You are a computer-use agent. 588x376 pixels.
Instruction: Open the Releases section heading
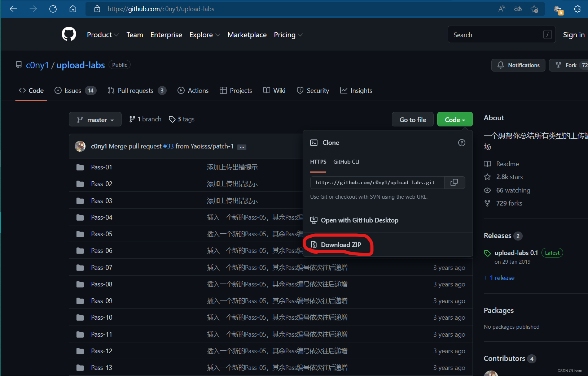(497, 235)
